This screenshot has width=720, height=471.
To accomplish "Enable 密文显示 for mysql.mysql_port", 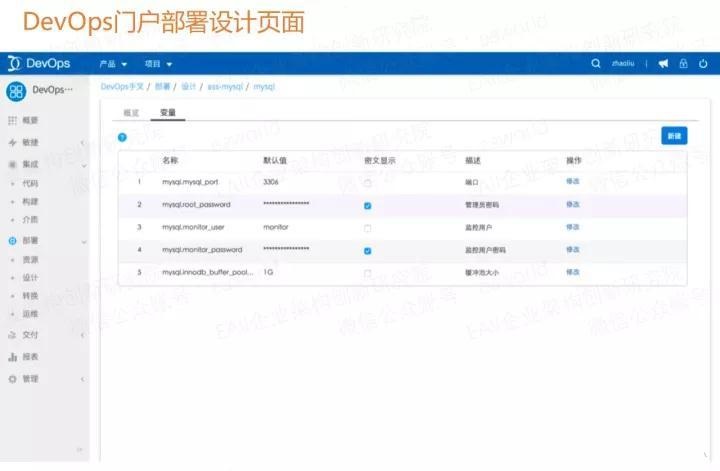I will [368, 183].
